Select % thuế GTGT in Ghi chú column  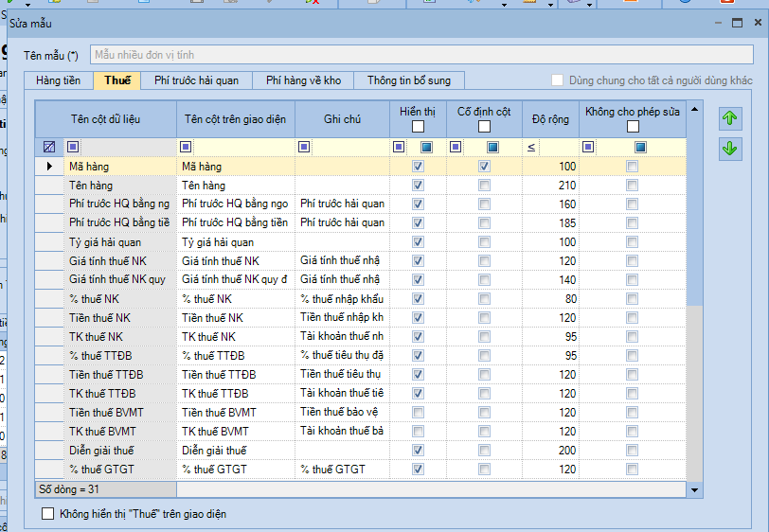point(342,470)
